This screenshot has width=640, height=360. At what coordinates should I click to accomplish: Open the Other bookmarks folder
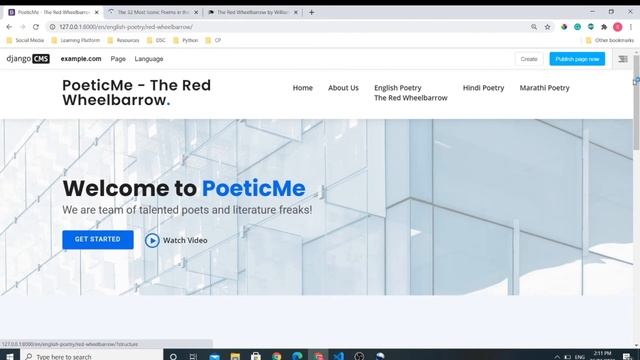click(x=610, y=40)
